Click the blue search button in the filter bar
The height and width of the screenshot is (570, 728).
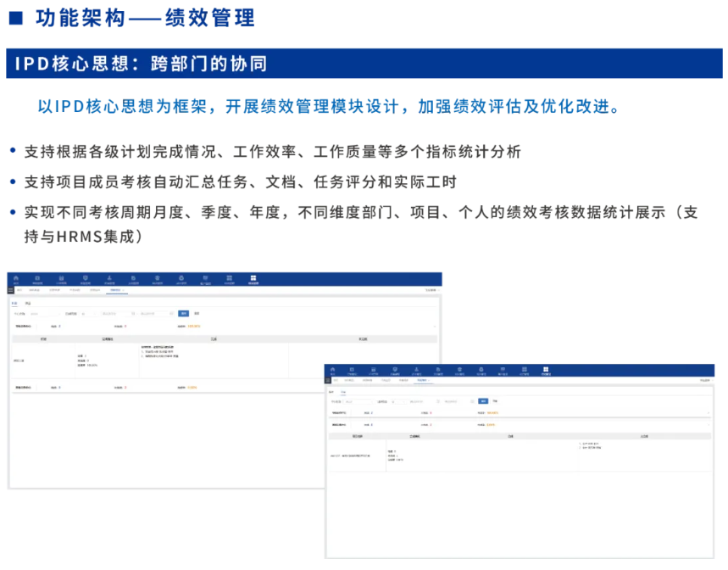click(x=184, y=312)
